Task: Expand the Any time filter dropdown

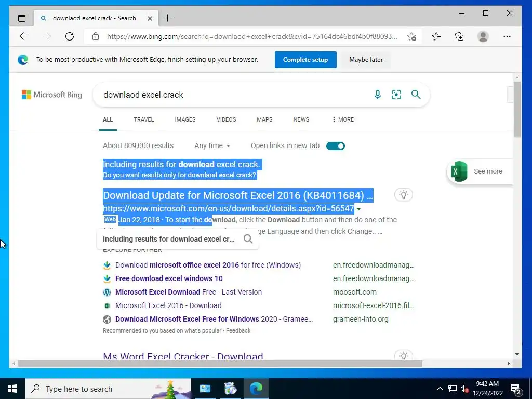Action: pyautogui.click(x=212, y=145)
